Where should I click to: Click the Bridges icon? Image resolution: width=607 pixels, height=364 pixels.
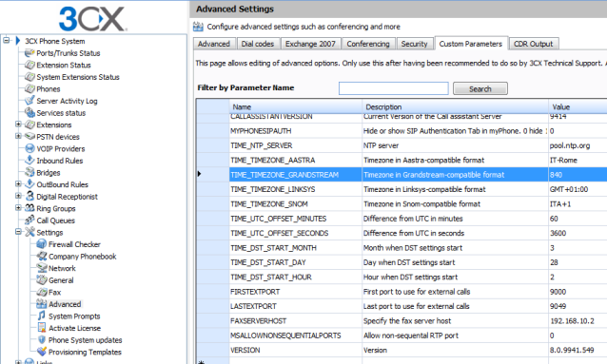(x=29, y=173)
